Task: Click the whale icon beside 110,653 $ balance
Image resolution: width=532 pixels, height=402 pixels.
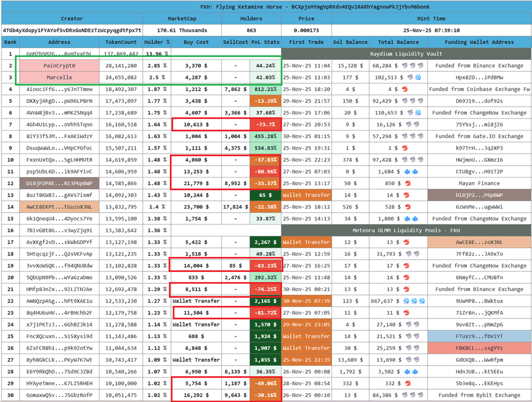Action: click(418, 112)
